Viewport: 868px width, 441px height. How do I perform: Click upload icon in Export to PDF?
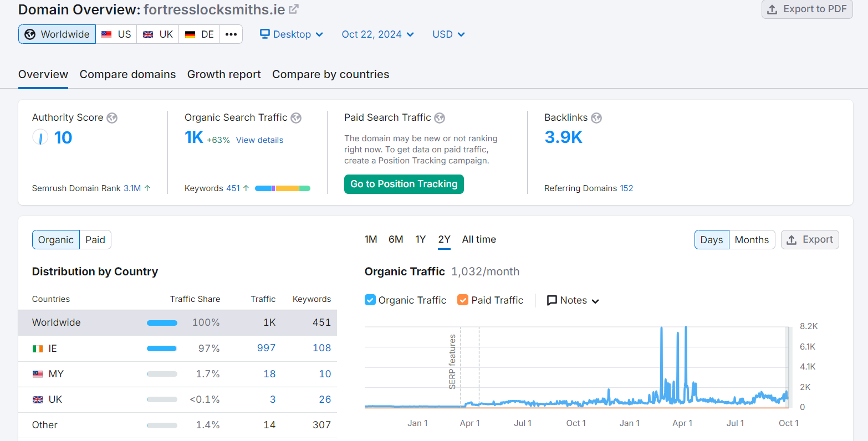(772, 9)
